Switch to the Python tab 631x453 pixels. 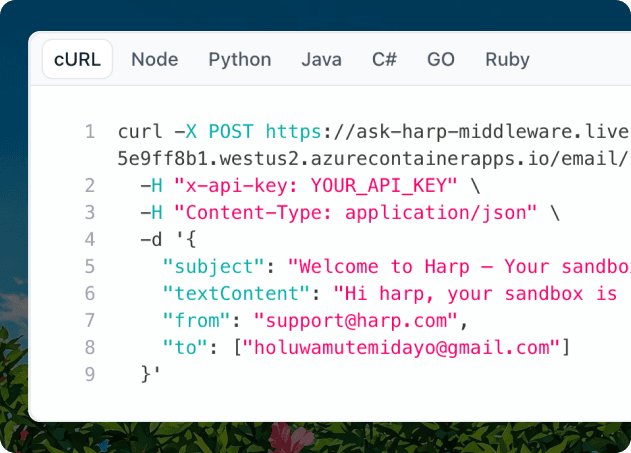pos(240,60)
